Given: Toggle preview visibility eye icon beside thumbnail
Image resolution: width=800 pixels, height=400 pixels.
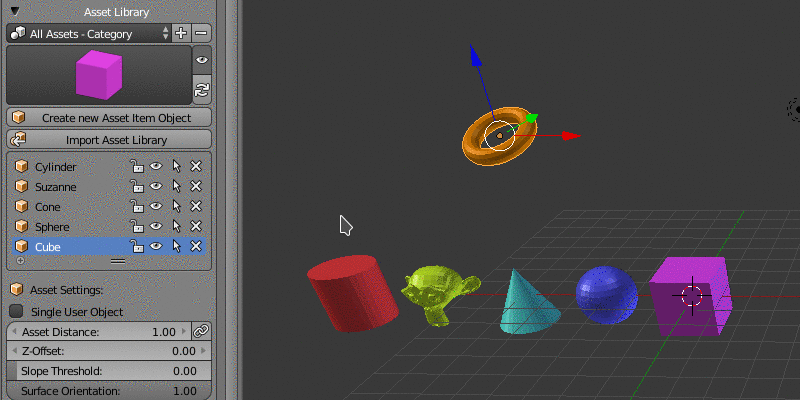Looking at the screenshot, I should click(202, 60).
